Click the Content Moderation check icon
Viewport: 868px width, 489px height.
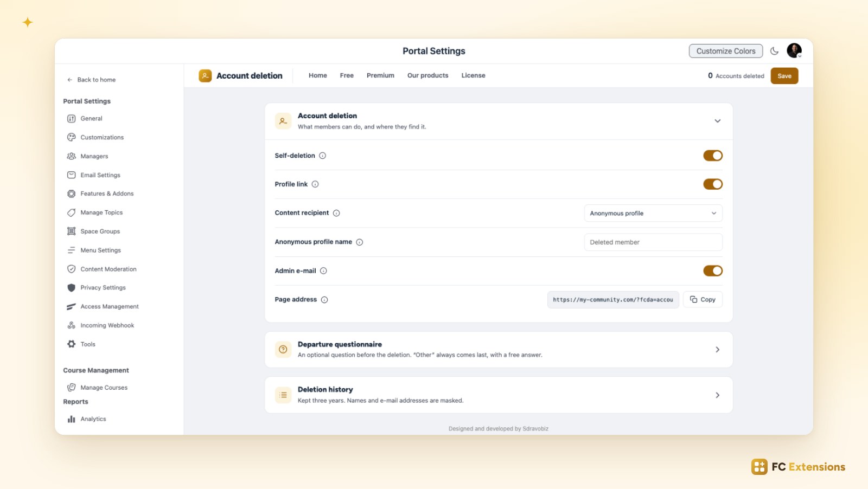tap(71, 269)
